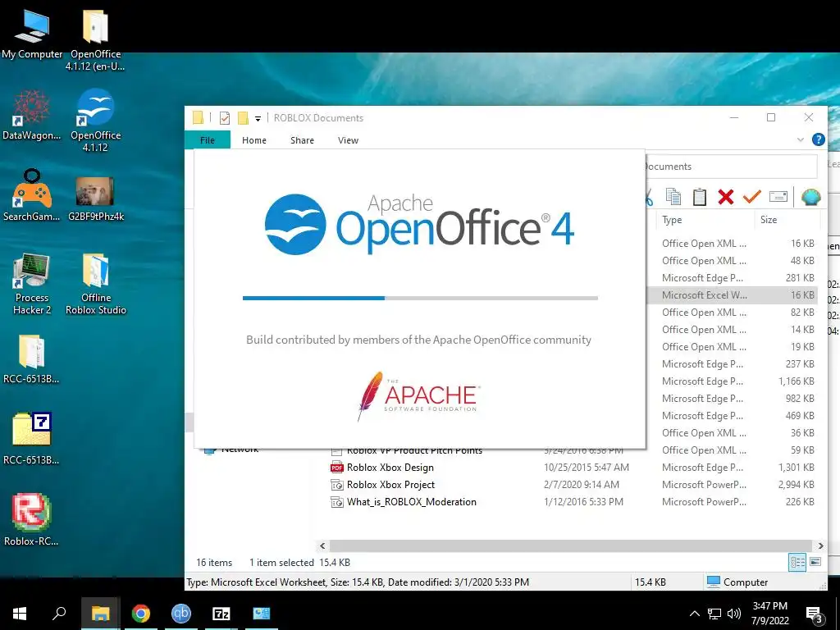The height and width of the screenshot is (630, 840).
Task: Open Explorer help question mark icon
Action: click(x=818, y=139)
